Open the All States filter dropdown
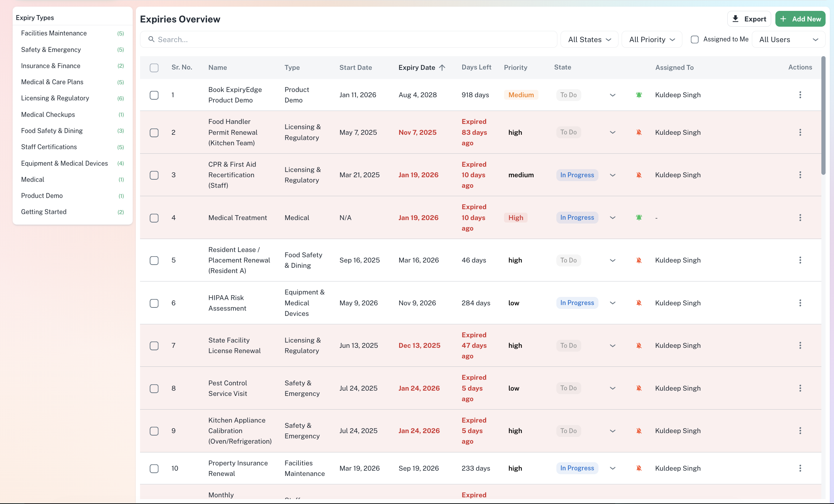834x504 pixels. tap(589, 39)
